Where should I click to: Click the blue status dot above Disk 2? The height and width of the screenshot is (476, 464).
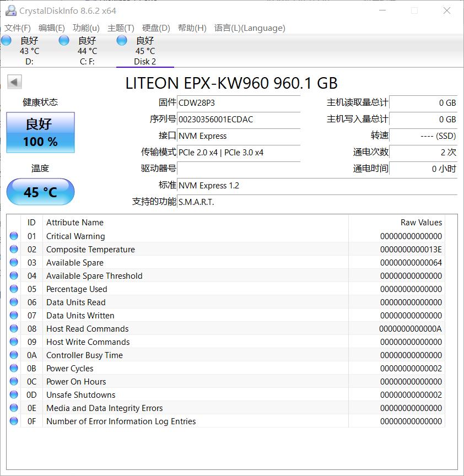point(121,40)
